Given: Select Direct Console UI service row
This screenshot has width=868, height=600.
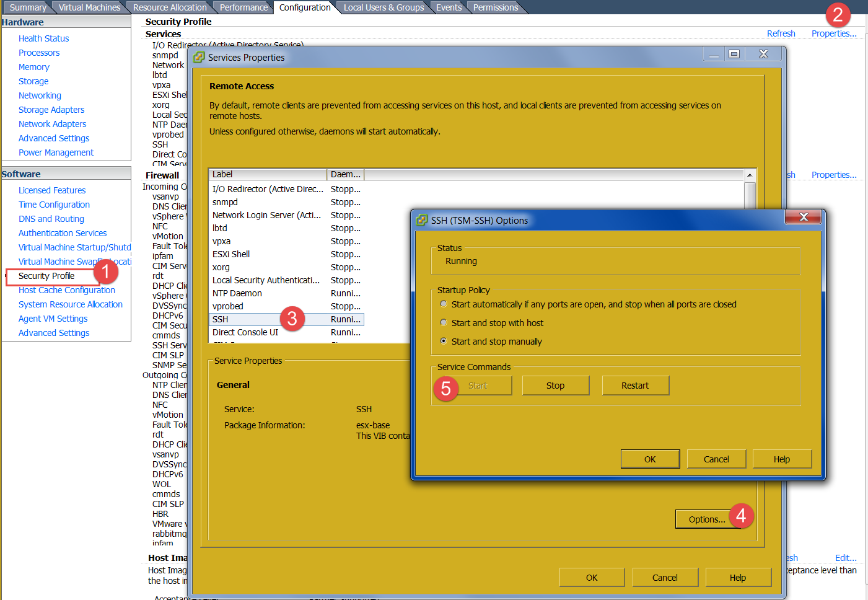Looking at the screenshot, I should [x=287, y=332].
